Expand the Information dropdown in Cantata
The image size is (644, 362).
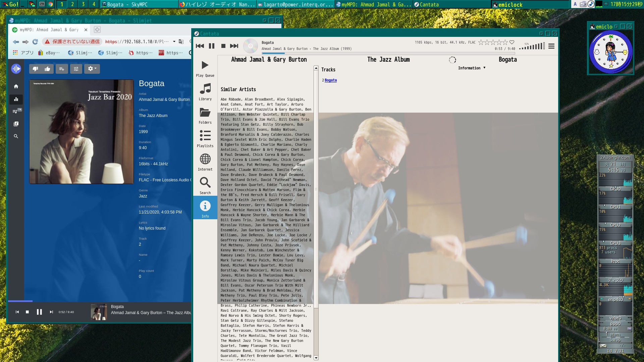point(472,68)
